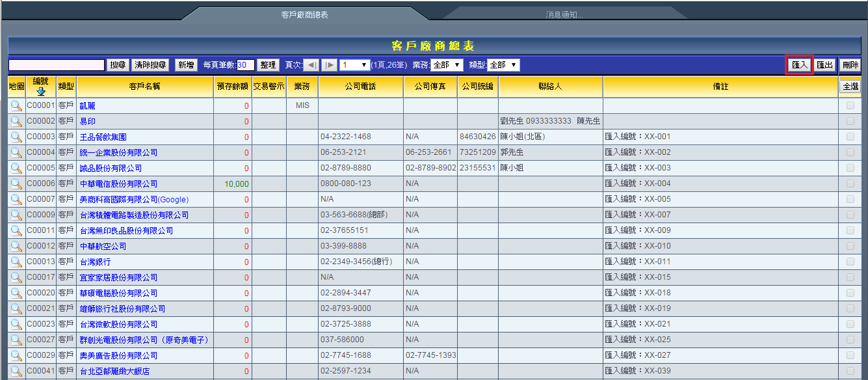
Task: Switch to the 消息通知 tab
Action: click(x=564, y=14)
